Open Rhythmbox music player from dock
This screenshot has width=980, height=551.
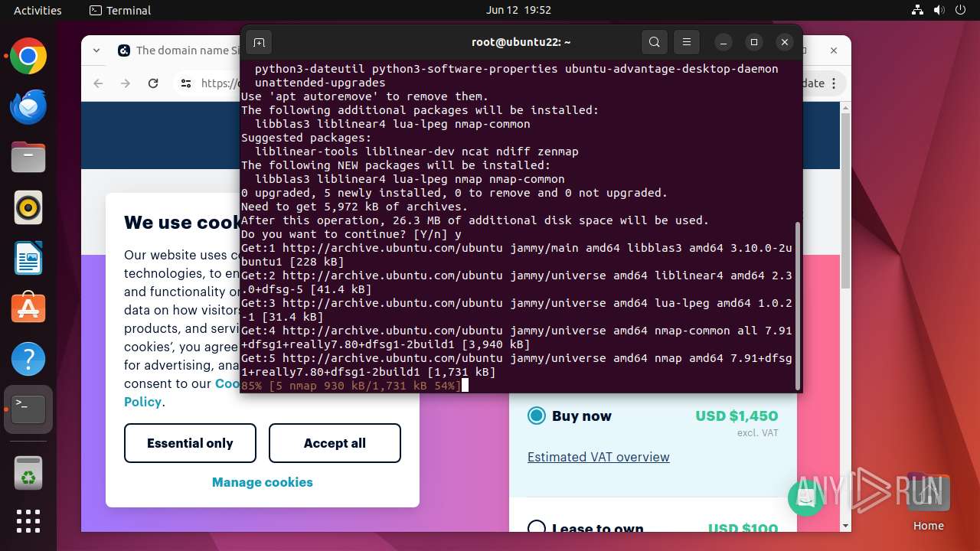[28, 207]
